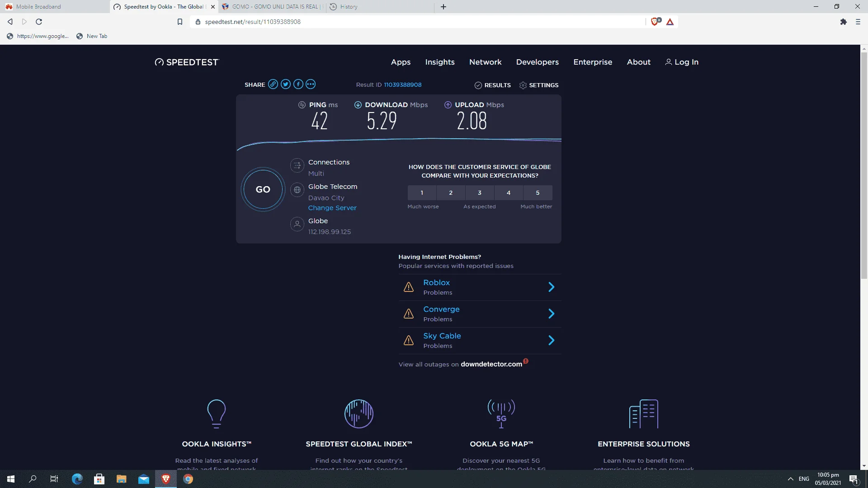
Task: Open the New Tab bookmark
Action: (x=92, y=36)
